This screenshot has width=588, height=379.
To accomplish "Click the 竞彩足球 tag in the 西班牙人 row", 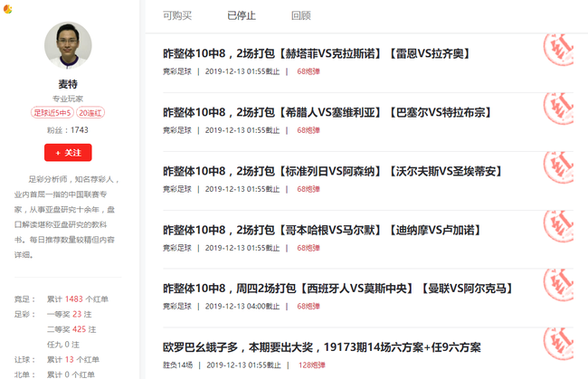I will 177,307.
